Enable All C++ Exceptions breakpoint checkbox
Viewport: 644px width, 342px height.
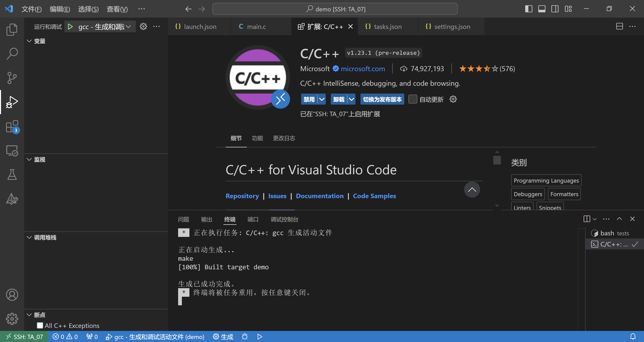[x=40, y=325]
